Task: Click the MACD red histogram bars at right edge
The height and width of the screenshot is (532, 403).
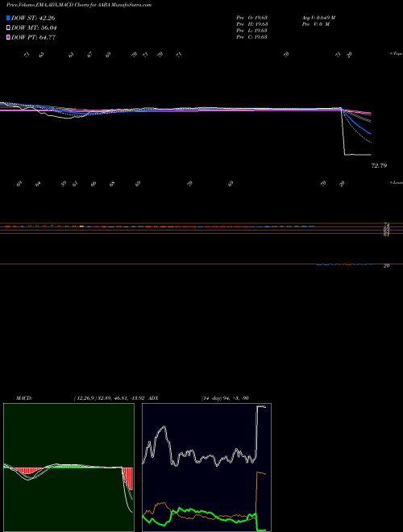Action: [x=128, y=478]
